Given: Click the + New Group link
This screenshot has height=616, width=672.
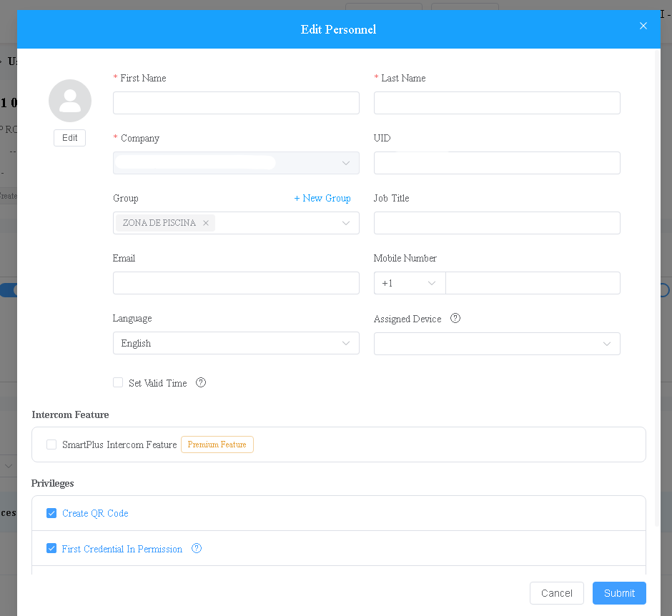Looking at the screenshot, I should pyautogui.click(x=322, y=199).
